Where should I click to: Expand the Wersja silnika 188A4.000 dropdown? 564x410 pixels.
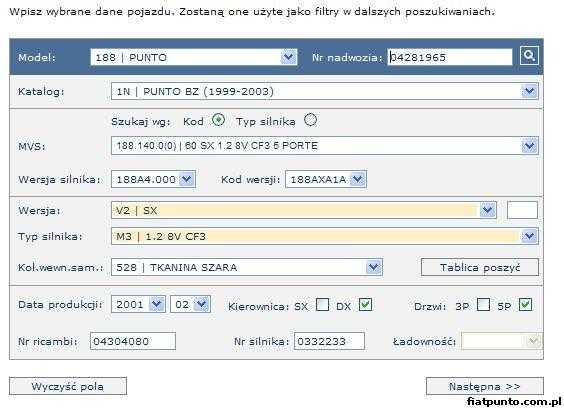(153, 179)
